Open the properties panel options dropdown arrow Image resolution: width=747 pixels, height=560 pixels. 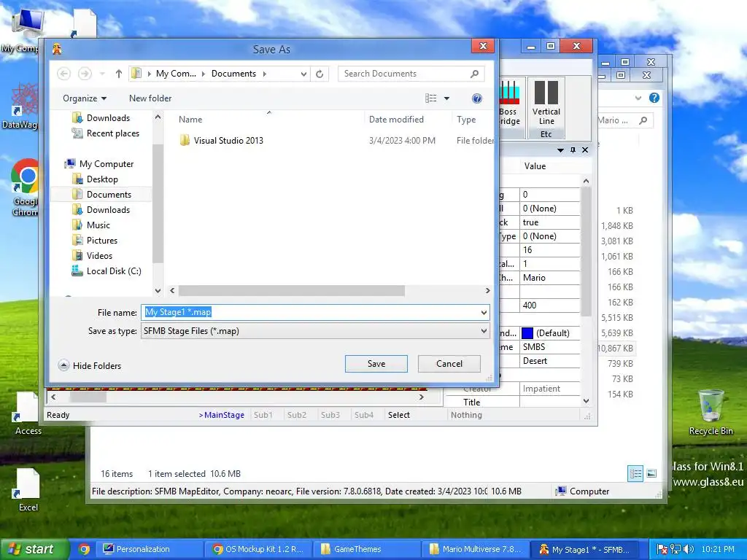click(x=560, y=150)
